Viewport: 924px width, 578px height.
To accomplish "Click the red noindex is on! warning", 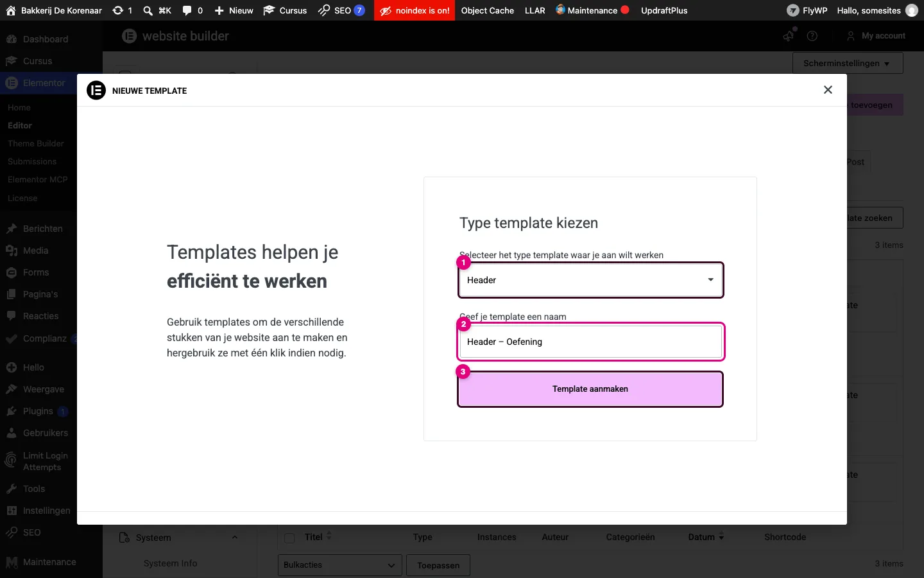I will point(415,10).
